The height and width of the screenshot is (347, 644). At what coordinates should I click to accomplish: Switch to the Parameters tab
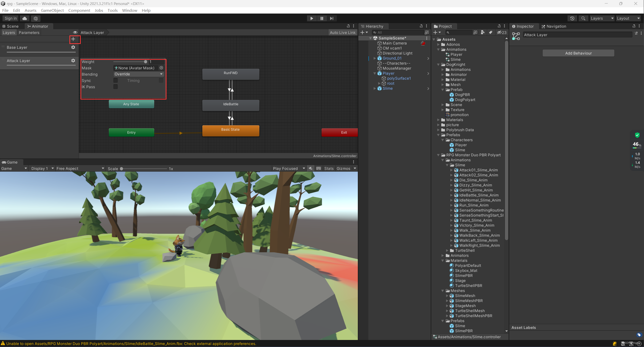tap(29, 32)
